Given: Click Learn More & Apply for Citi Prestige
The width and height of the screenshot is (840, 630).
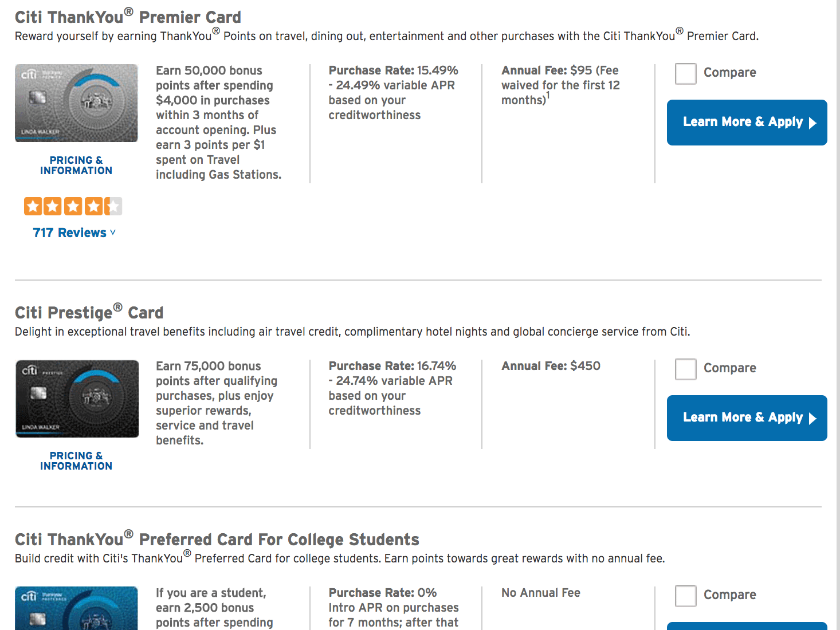Looking at the screenshot, I should pos(747,418).
